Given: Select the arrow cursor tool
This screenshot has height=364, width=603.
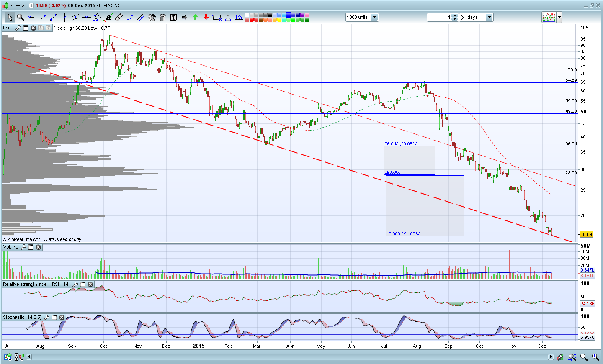Looking at the screenshot, I should (10, 17).
